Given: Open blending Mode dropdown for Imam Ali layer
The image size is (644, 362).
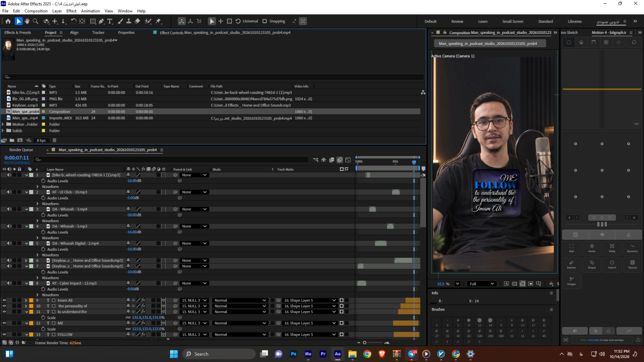Looking at the screenshot, I should click(240, 300).
